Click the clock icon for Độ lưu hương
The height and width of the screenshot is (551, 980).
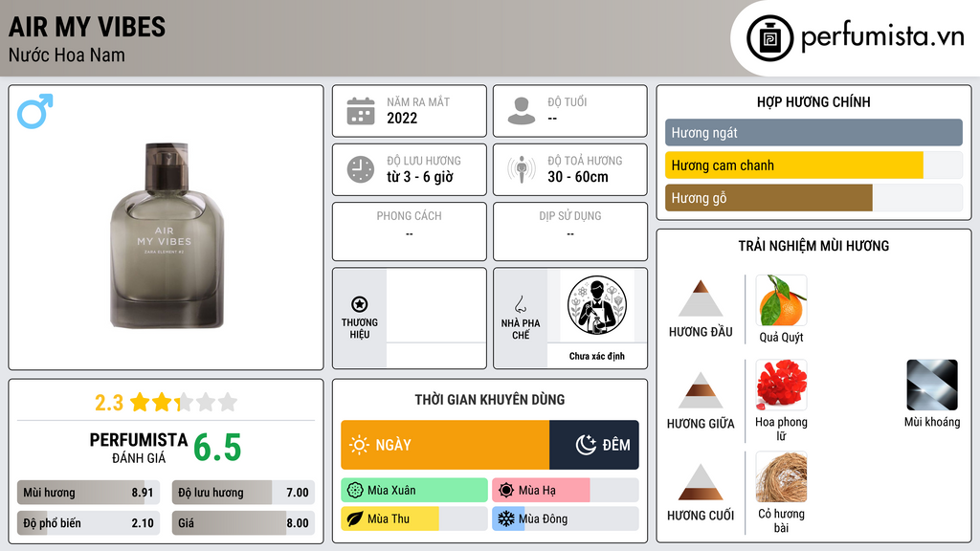click(x=361, y=169)
